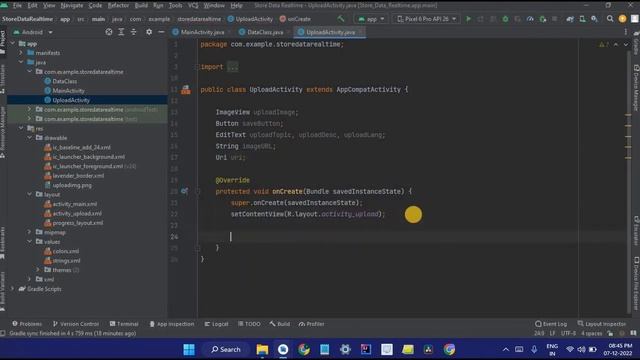This screenshot has height=360, width=640.
Task: Open project panel gear options
Action: [x=149, y=32]
